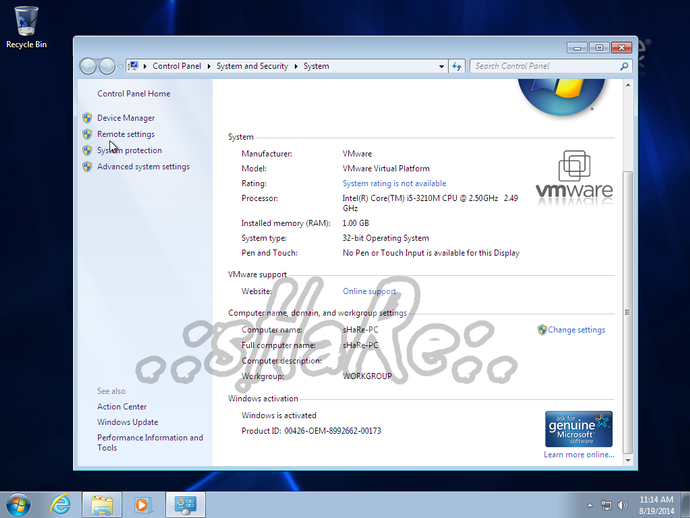Open the Windows Start button
This screenshot has width=690, height=518.
(18, 504)
